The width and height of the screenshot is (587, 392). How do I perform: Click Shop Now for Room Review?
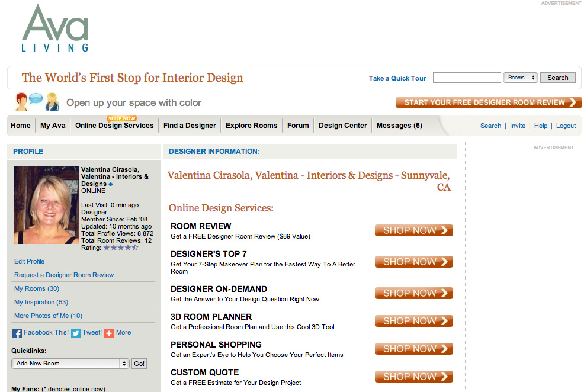pyautogui.click(x=413, y=230)
